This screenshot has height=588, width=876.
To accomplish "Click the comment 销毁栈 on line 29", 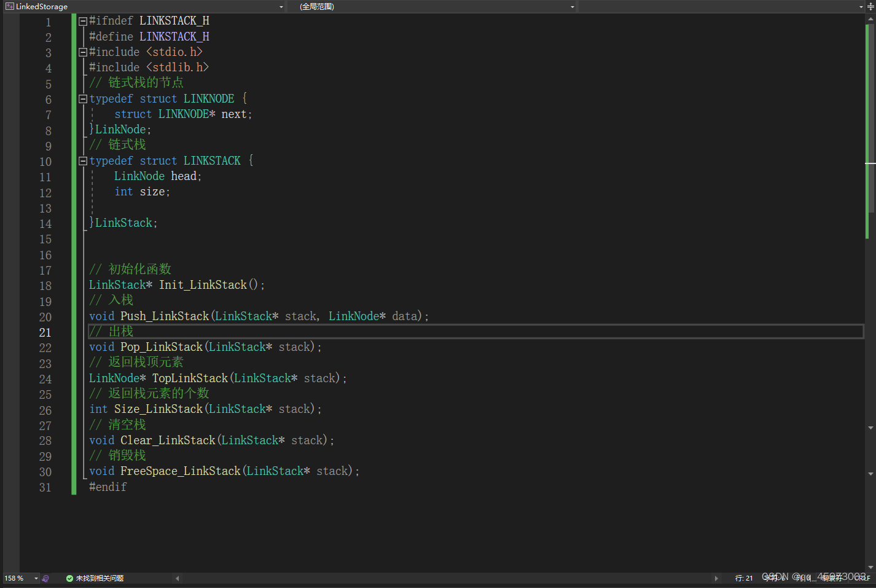I will 117,456.
